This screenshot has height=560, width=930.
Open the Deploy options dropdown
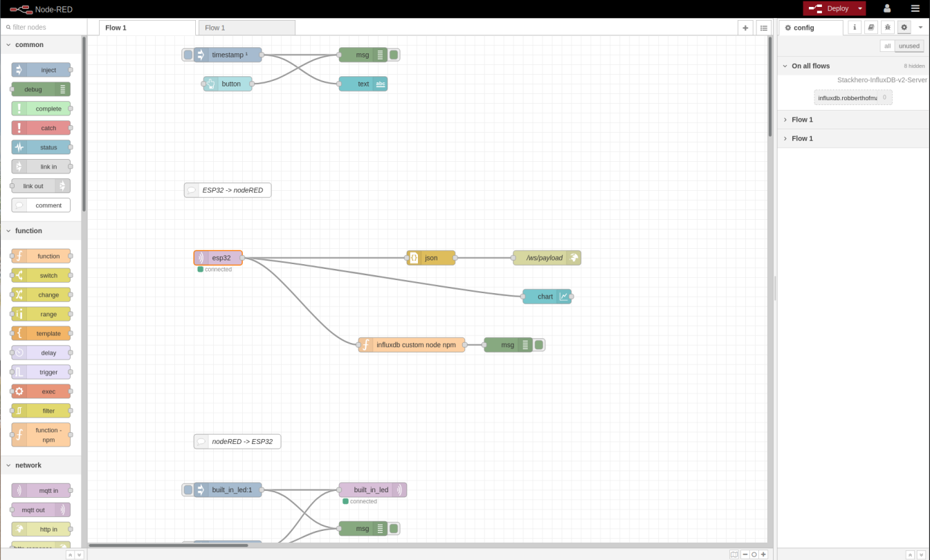[x=859, y=8]
